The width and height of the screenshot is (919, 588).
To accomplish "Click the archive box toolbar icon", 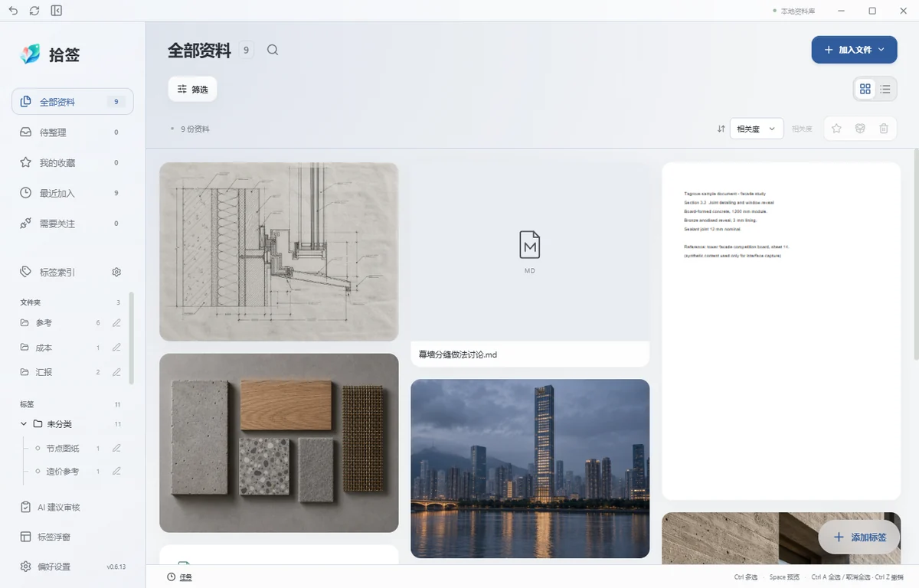I will click(x=860, y=129).
